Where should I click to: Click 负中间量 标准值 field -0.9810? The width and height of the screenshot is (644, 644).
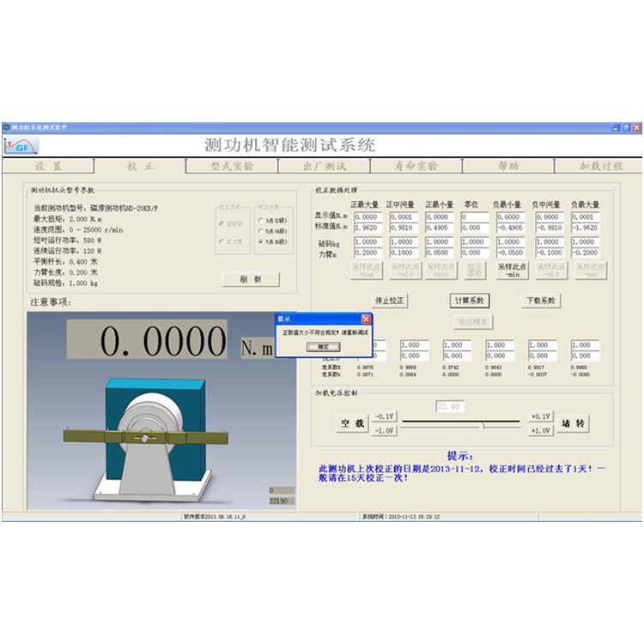coord(550,228)
